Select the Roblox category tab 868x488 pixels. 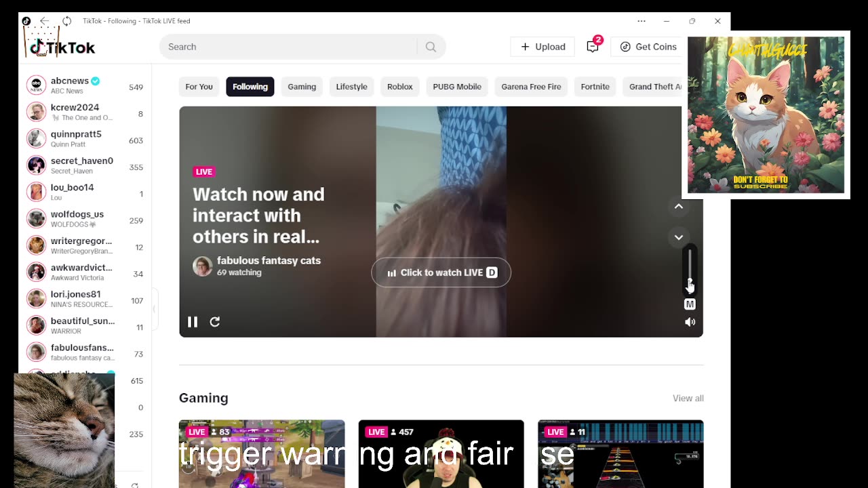coord(400,87)
